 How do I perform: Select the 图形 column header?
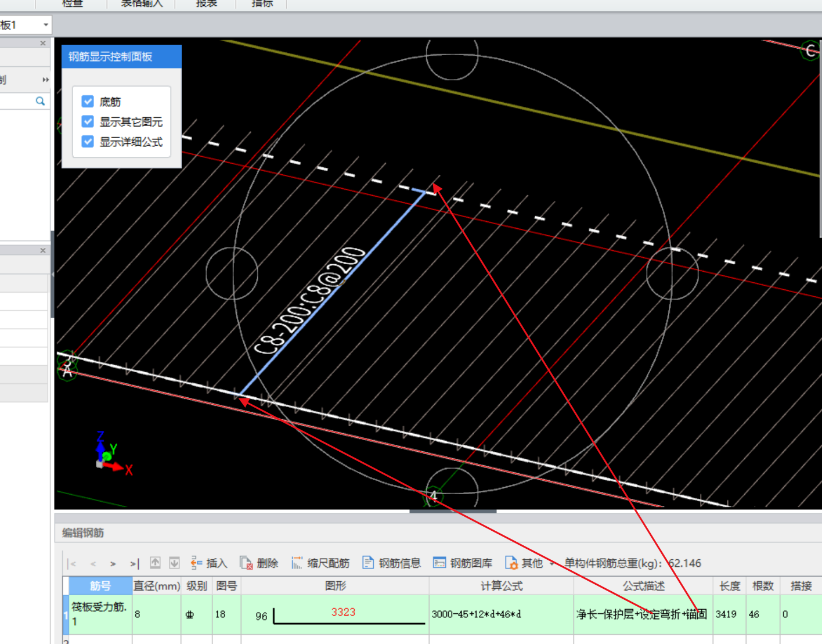[x=336, y=586]
